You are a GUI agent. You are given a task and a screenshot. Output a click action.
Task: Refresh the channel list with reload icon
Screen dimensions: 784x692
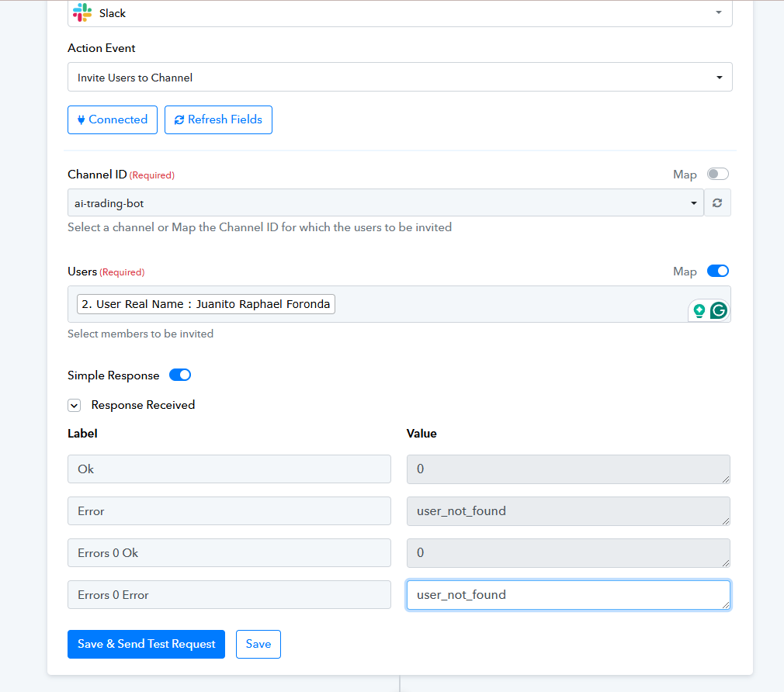[x=717, y=202]
